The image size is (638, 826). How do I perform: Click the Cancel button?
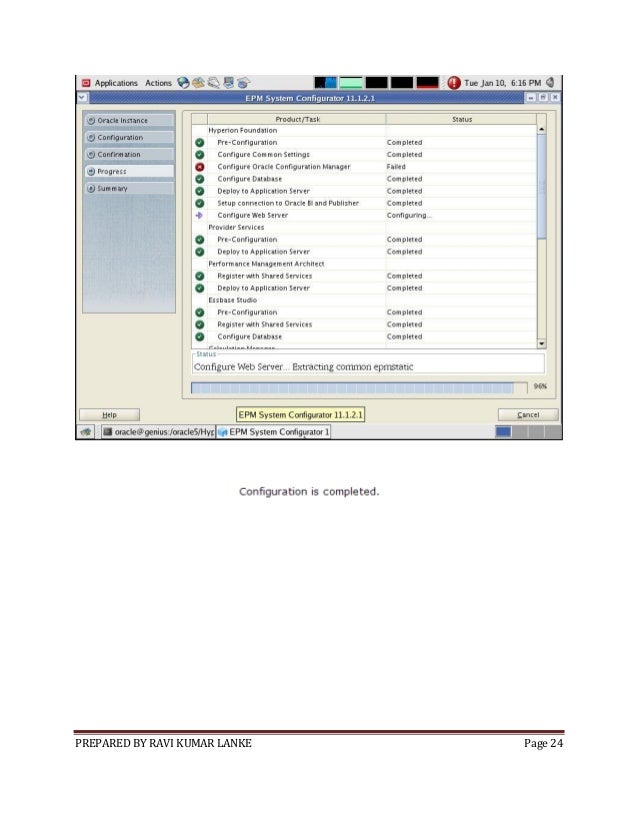(528, 415)
